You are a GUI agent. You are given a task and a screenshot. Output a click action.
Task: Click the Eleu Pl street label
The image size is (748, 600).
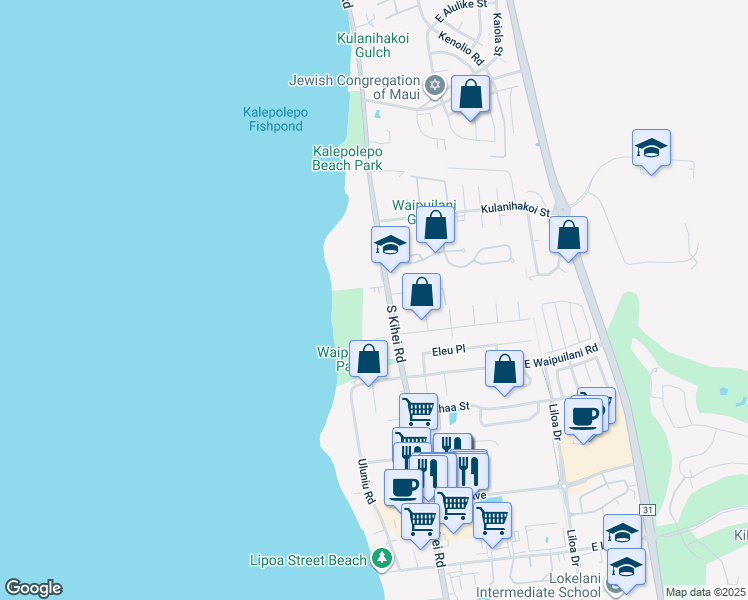click(x=448, y=351)
